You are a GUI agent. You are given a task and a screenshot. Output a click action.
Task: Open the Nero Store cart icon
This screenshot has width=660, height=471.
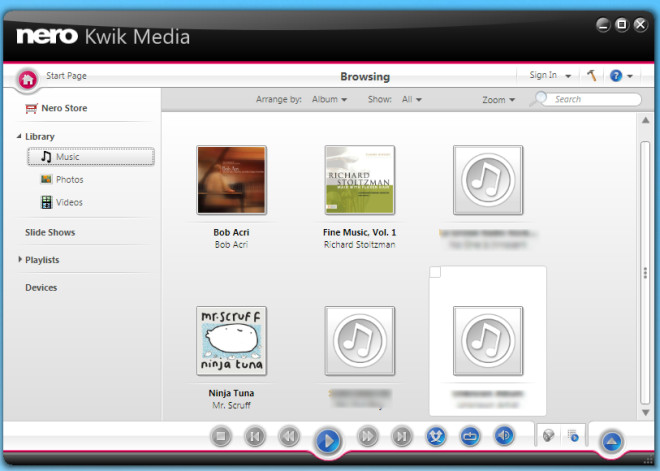coord(31,109)
